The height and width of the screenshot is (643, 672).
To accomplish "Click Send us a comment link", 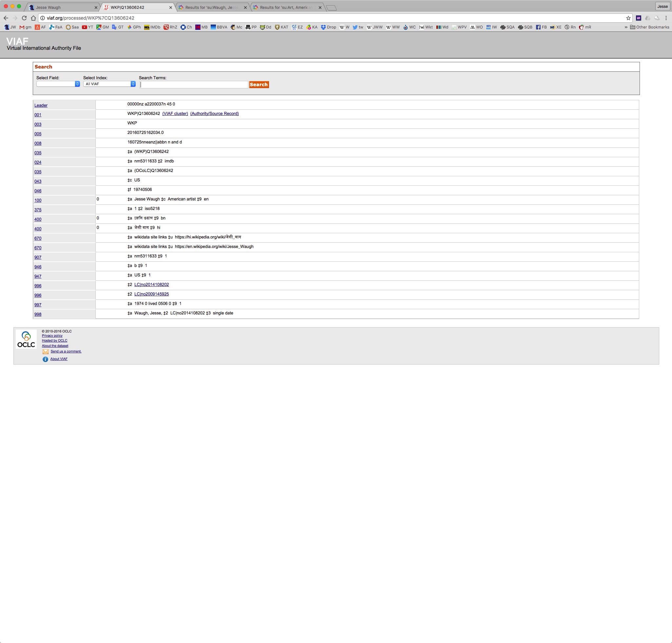I will [66, 351].
